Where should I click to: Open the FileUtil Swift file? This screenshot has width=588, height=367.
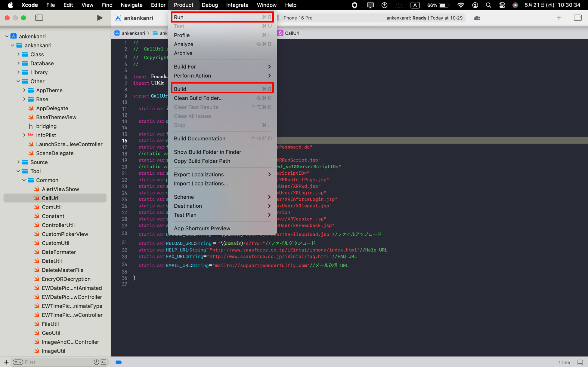coord(50,324)
